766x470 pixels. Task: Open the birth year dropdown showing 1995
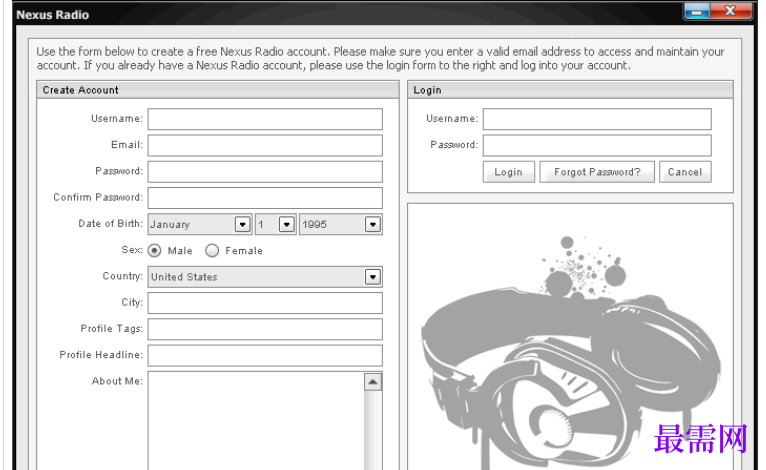pos(340,224)
